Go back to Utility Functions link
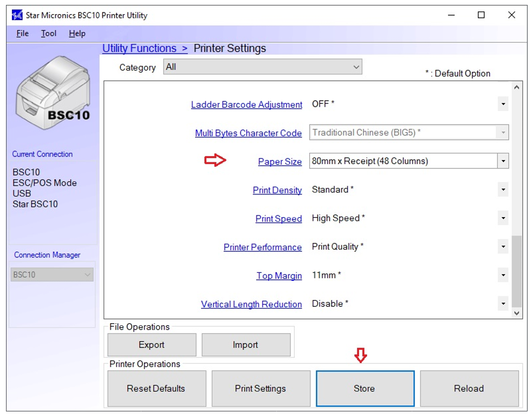This screenshot has width=532, height=418. [x=145, y=49]
